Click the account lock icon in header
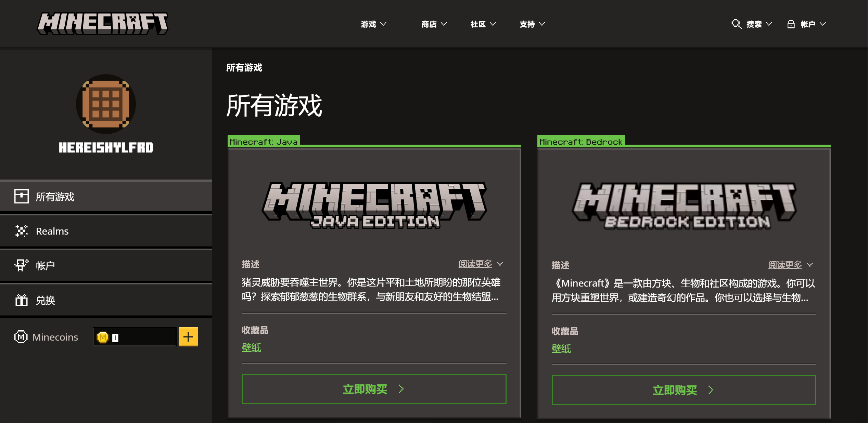Screen dimensions: 868x423 pos(791,24)
